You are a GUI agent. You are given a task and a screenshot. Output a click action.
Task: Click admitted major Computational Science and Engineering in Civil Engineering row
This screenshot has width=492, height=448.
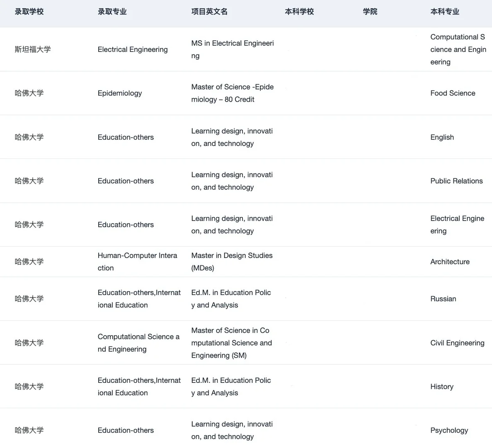tap(138, 343)
